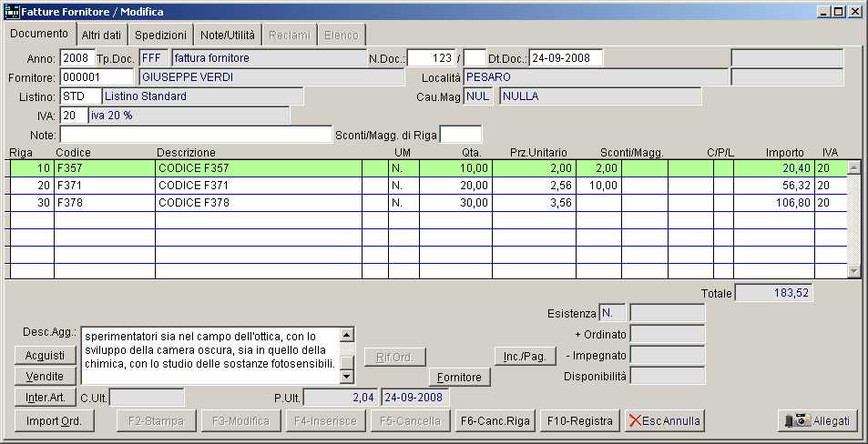Select row 20 code cell F371

(x=105, y=186)
